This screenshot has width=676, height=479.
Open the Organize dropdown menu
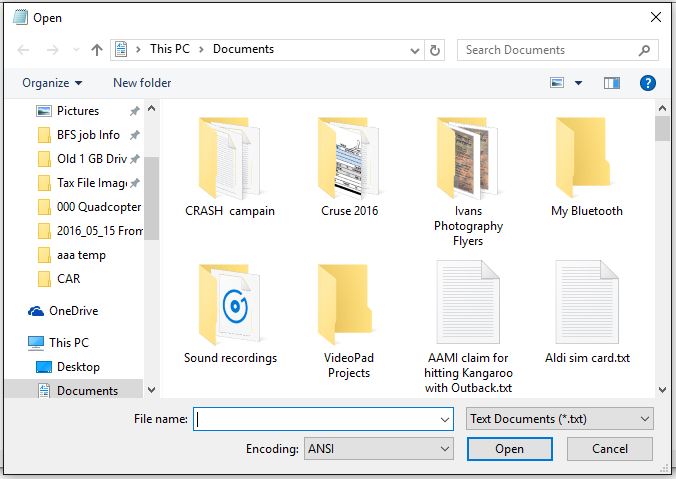[52, 83]
